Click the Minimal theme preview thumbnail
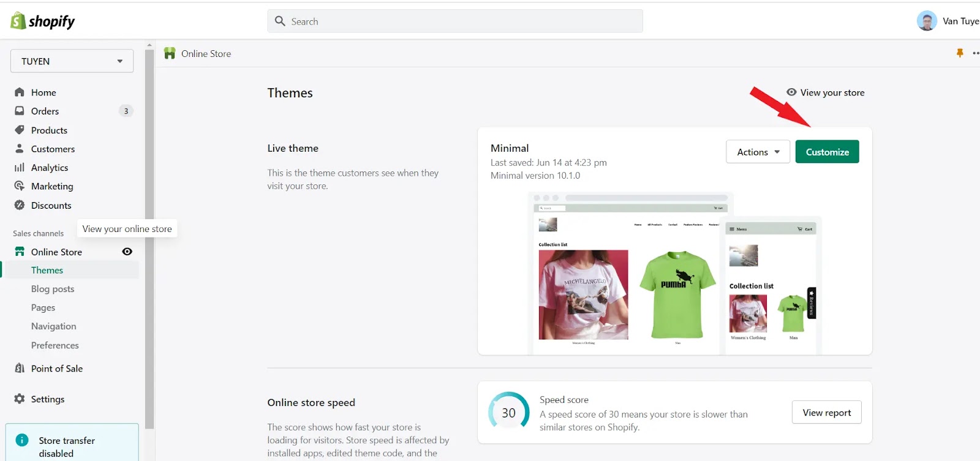The height and width of the screenshot is (461, 980). coord(674,272)
